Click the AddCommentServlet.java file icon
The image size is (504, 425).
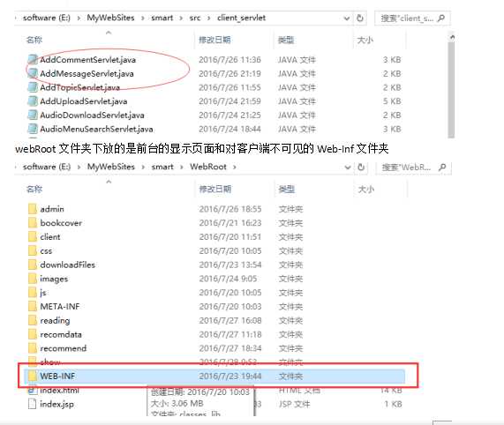coord(33,60)
